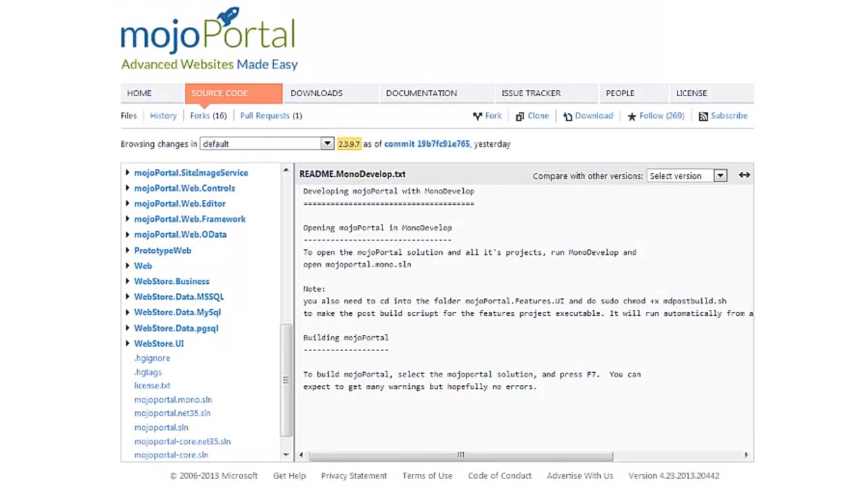
Task: Expand the PrototypeWeb folder
Action: (127, 250)
